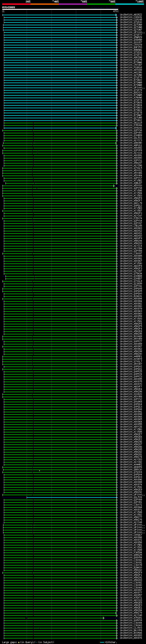Click hit label UniRef100_A7EKT1

131,598
